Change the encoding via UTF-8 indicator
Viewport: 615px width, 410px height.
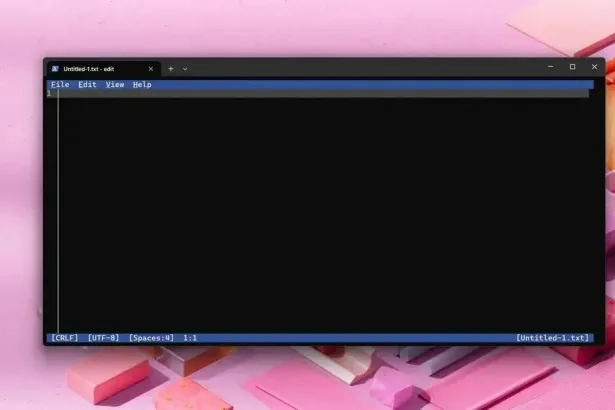[103, 338]
